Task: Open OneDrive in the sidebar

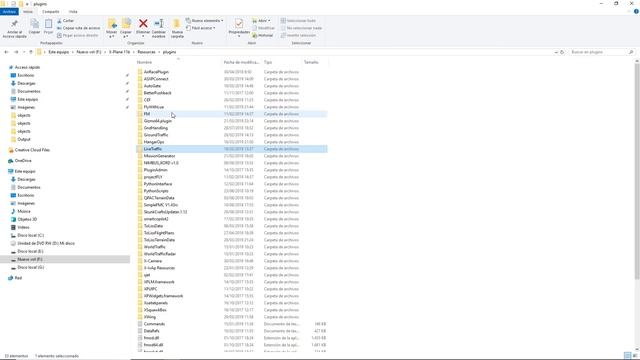Action: click(23, 161)
